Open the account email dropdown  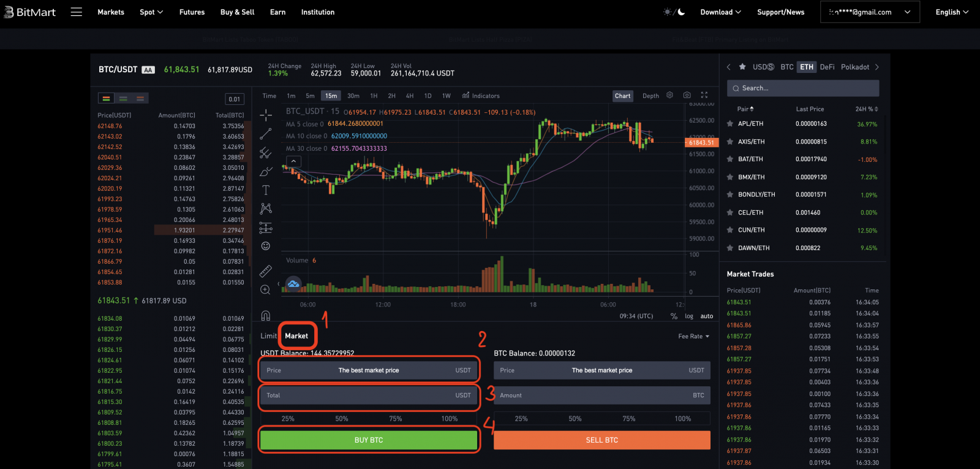(870, 12)
